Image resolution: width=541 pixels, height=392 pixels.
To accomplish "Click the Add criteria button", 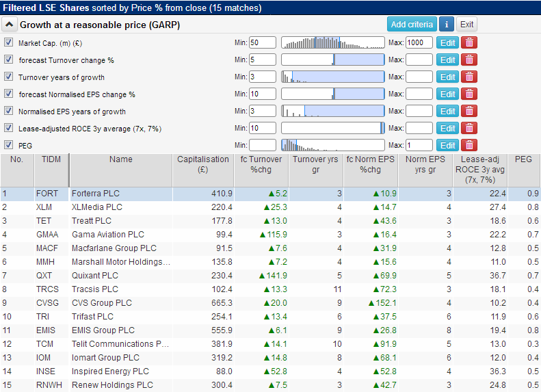I will [412, 25].
